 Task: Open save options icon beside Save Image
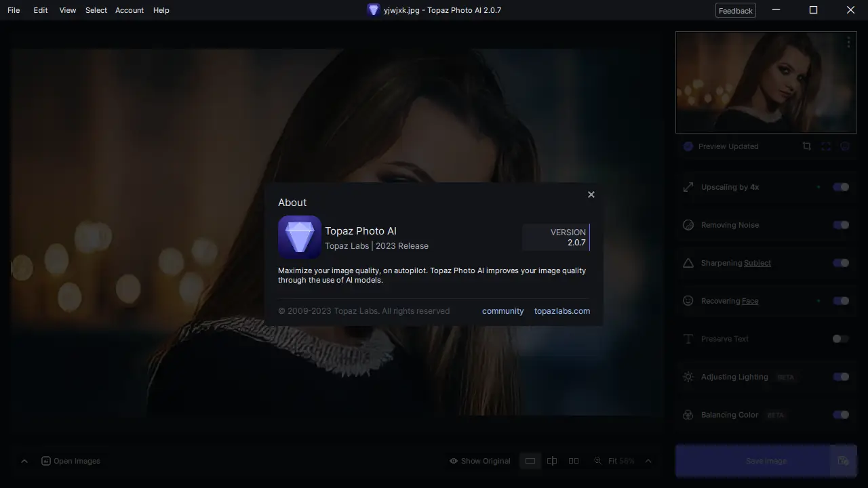(844, 461)
